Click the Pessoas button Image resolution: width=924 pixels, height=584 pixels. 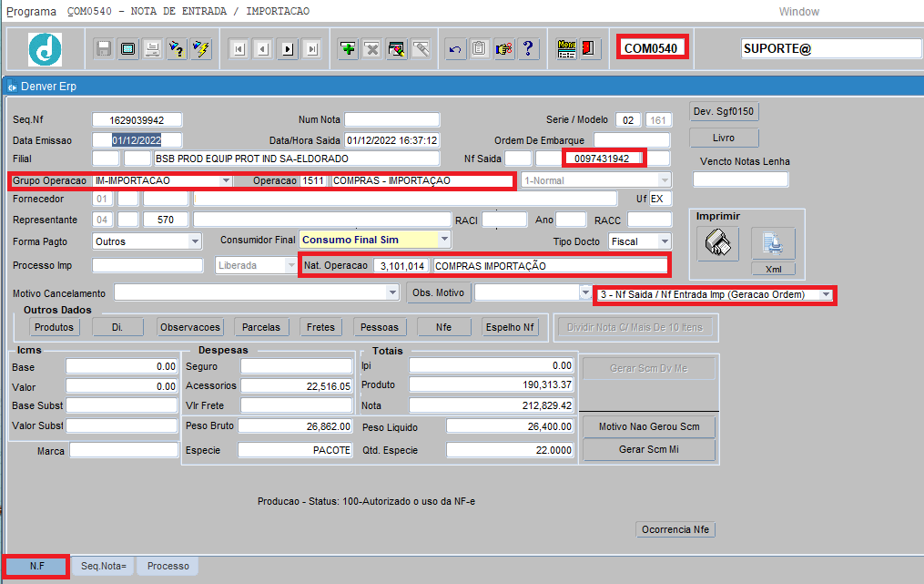pos(380,327)
